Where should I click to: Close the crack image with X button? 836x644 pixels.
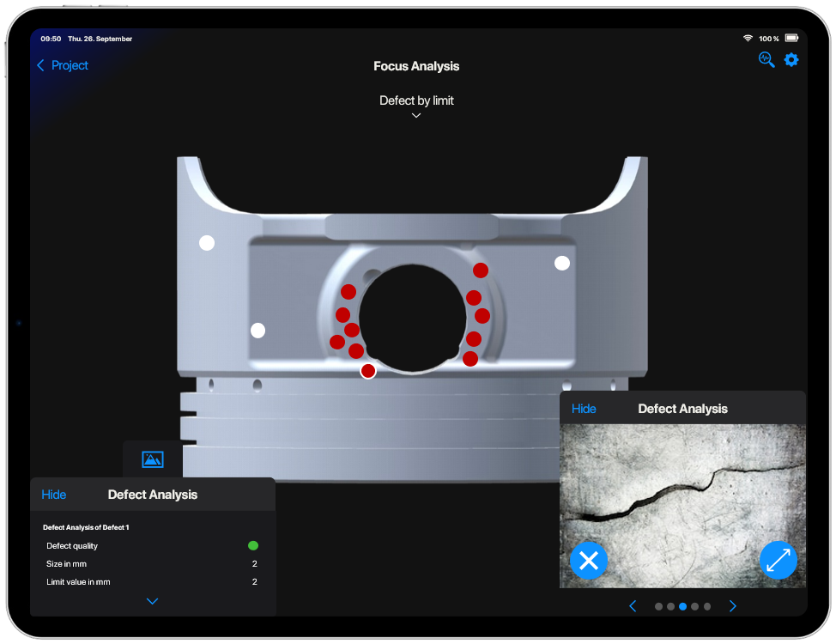pyautogui.click(x=589, y=560)
